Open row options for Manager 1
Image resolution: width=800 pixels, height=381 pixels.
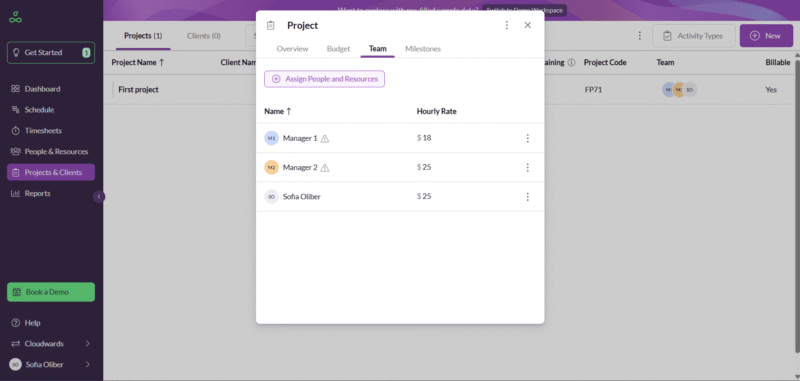[x=528, y=138]
